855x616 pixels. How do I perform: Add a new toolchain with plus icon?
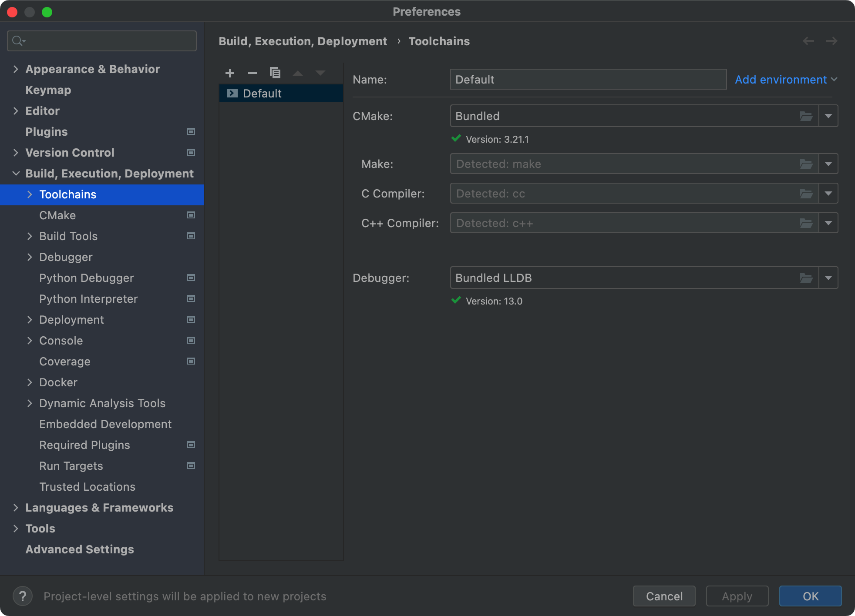click(x=230, y=73)
